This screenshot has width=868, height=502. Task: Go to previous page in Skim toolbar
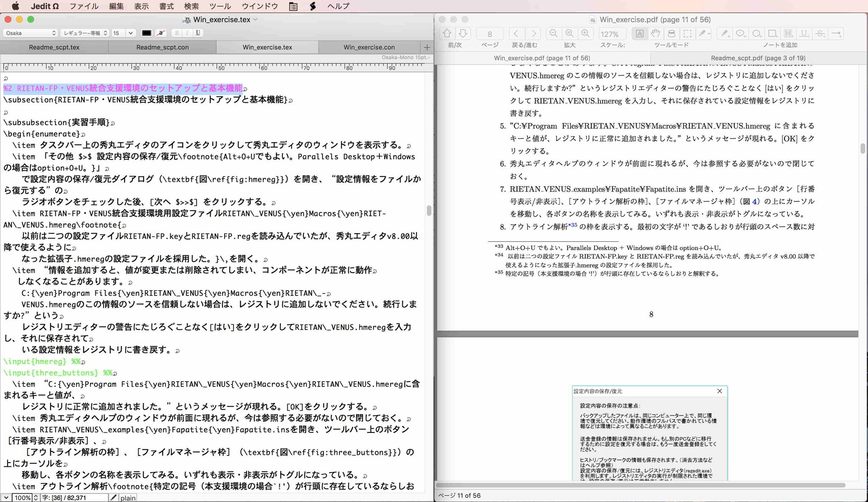click(447, 33)
